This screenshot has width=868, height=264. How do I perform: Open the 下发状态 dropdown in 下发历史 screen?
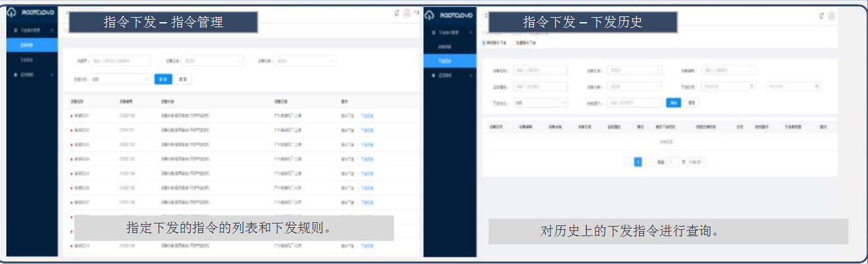[x=540, y=102]
